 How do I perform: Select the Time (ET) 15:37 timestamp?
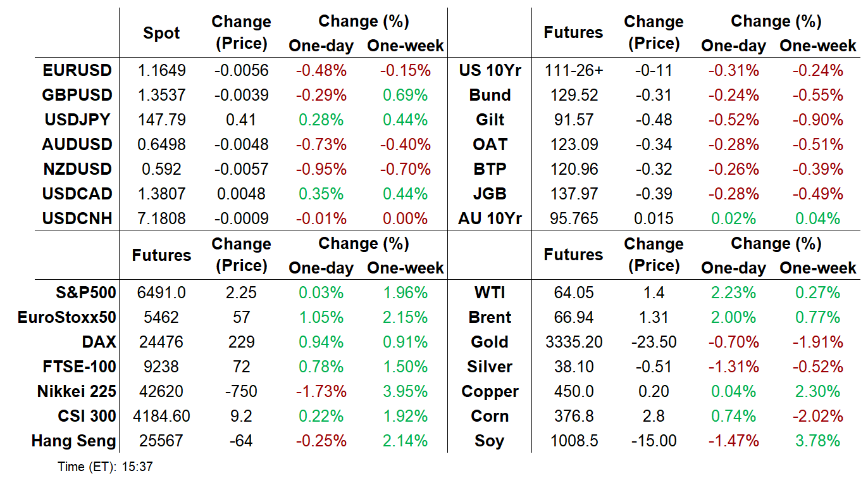coord(105,467)
